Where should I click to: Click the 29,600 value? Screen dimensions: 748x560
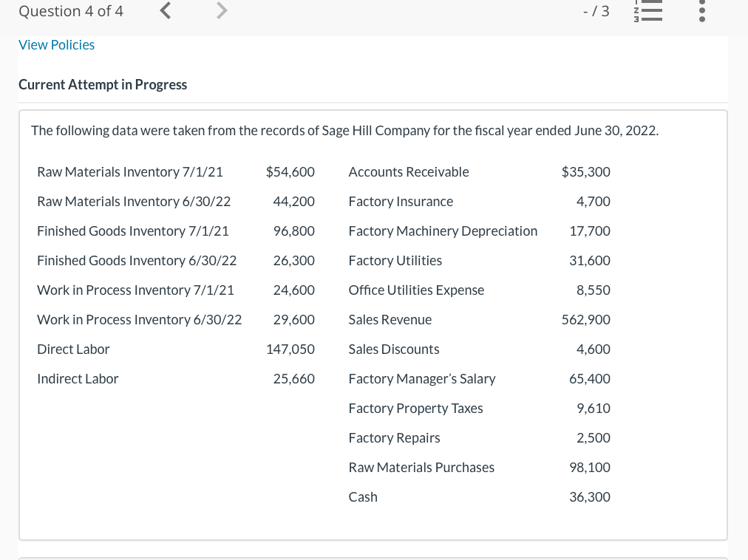tap(294, 320)
